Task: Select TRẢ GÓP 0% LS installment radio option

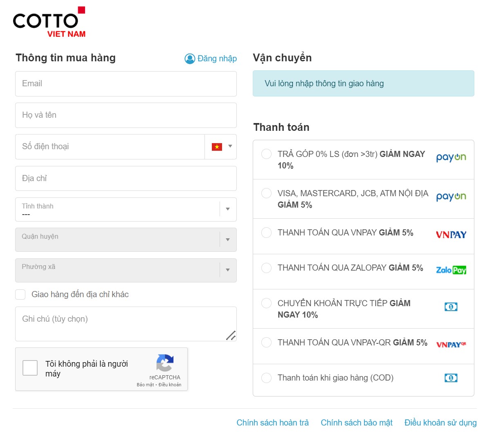Action: (266, 154)
